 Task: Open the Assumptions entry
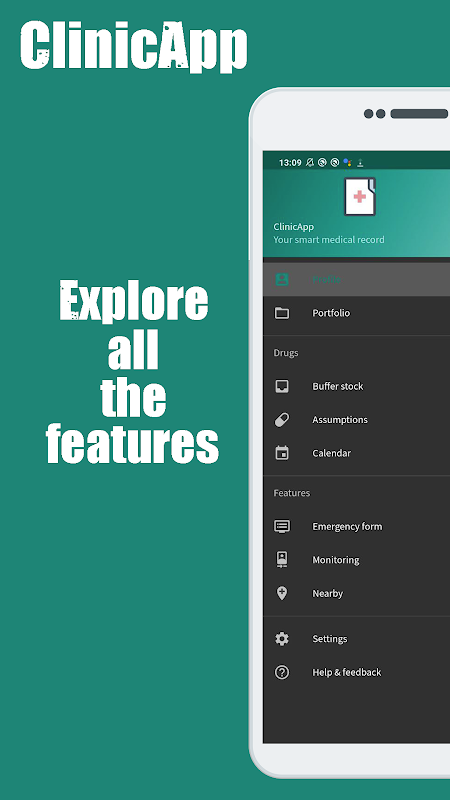click(356, 420)
